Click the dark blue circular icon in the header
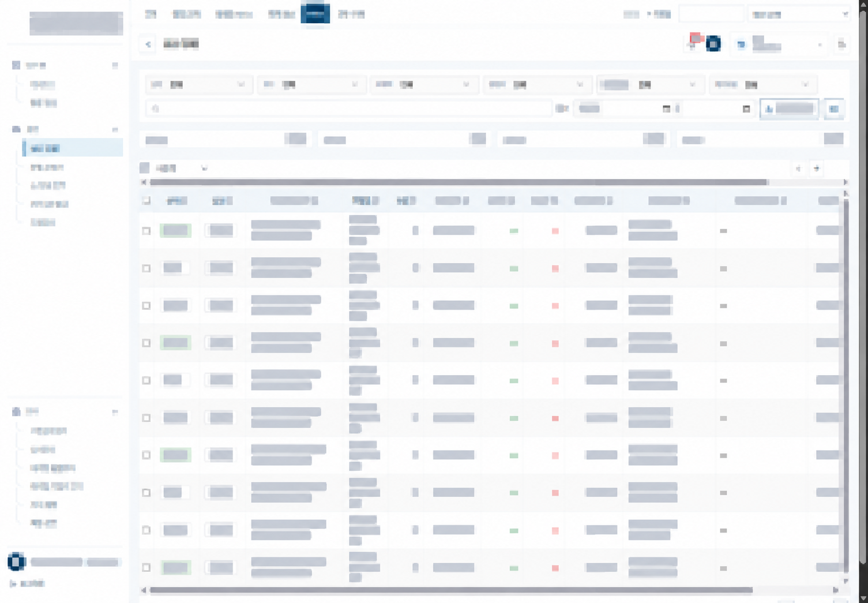Screen dimensions: 868x603 tap(713, 44)
